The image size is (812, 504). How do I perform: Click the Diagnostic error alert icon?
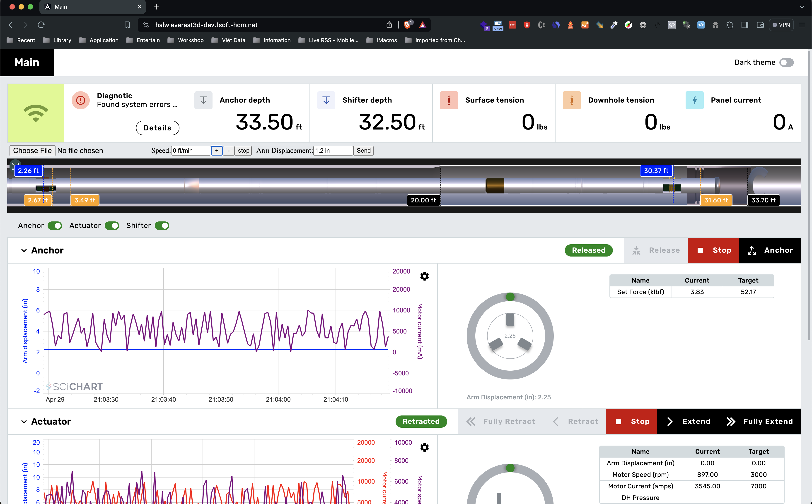[x=80, y=100]
